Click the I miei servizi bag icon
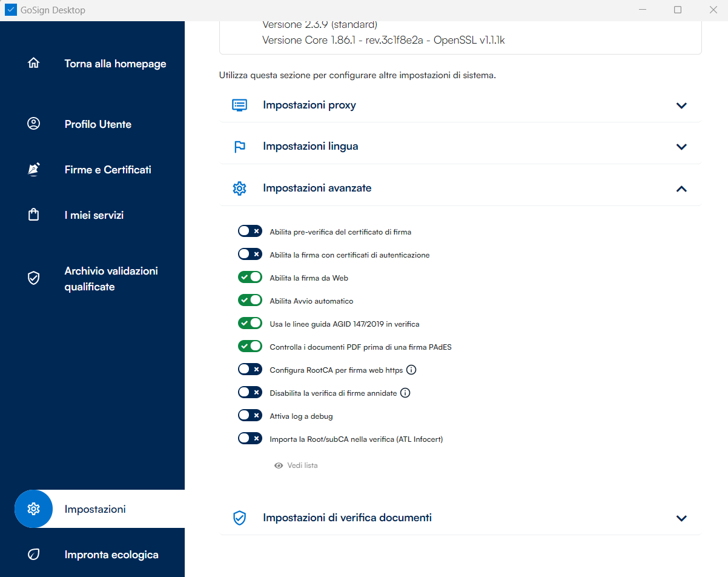 point(34,215)
